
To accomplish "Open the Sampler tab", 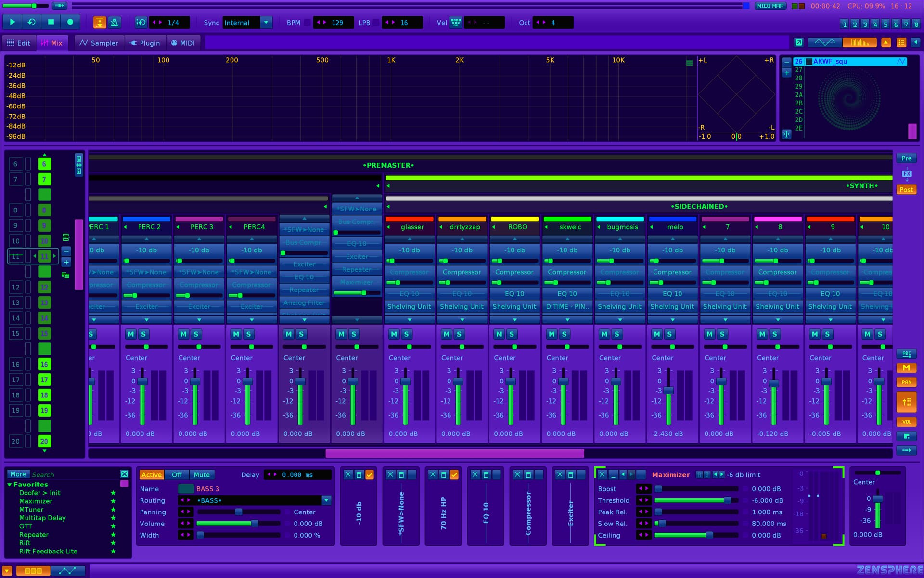I will click(99, 43).
